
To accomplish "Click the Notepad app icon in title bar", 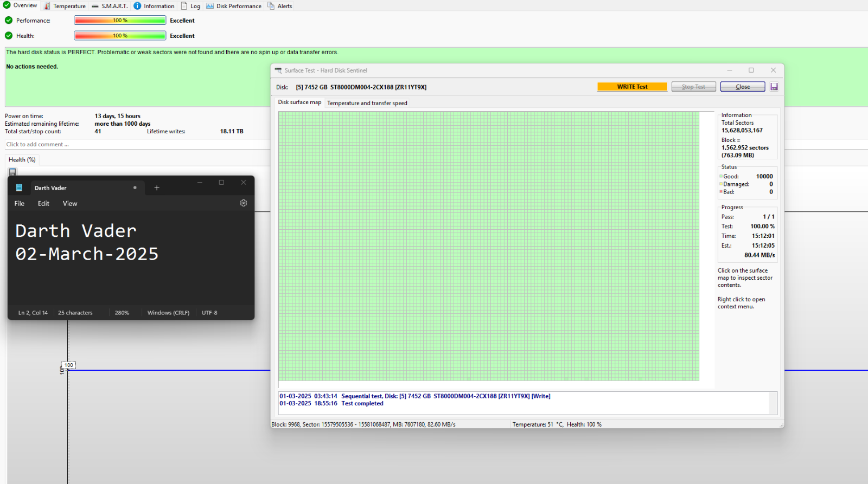I will (x=20, y=188).
